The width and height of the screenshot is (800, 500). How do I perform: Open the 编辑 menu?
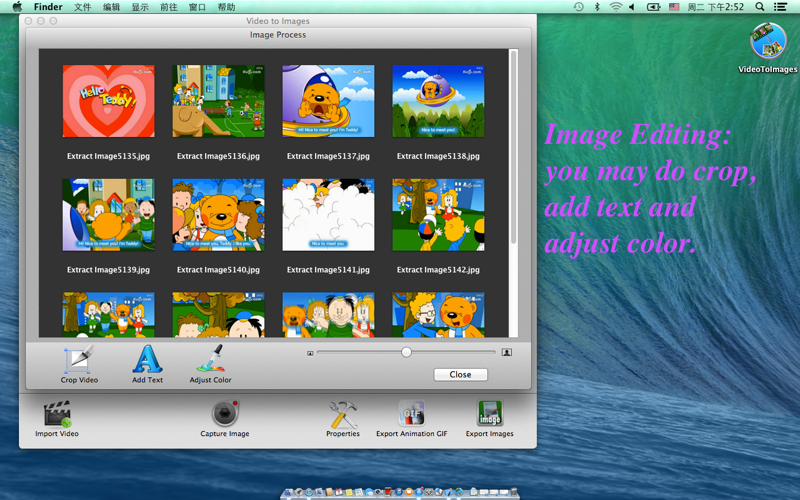111,7
